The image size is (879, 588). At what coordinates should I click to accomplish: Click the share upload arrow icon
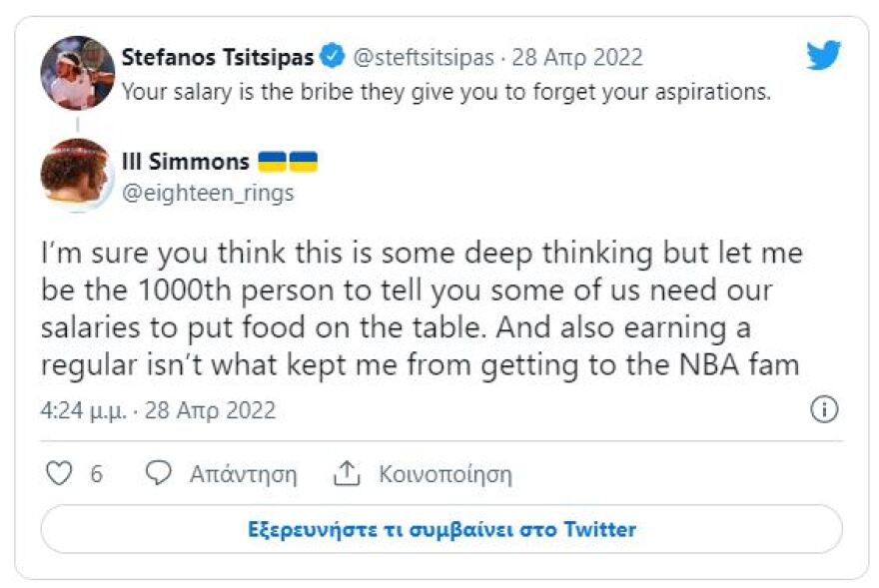pyautogui.click(x=347, y=472)
